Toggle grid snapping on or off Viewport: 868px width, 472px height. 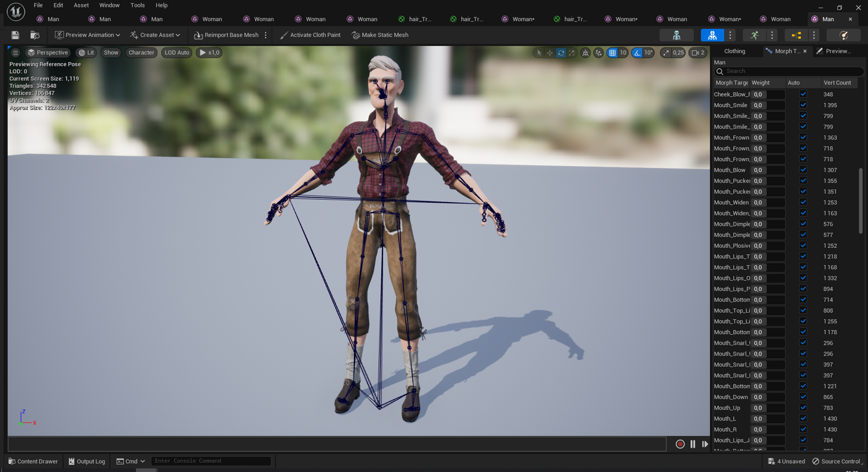point(612,53)
